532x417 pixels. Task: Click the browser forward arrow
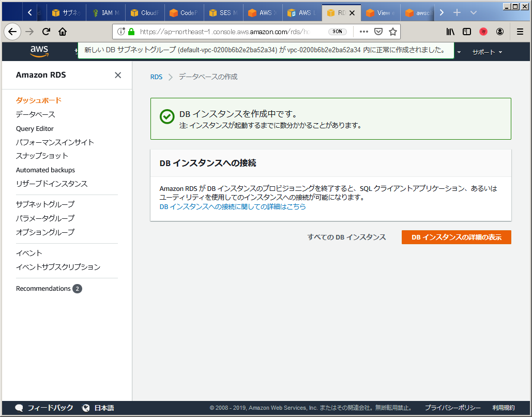tap(30, 32)
